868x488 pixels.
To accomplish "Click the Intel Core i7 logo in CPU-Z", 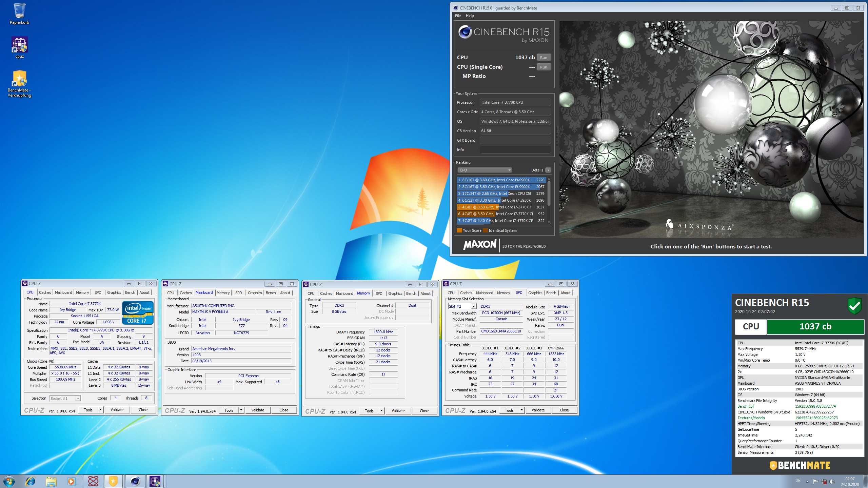I will coord(138,313).
